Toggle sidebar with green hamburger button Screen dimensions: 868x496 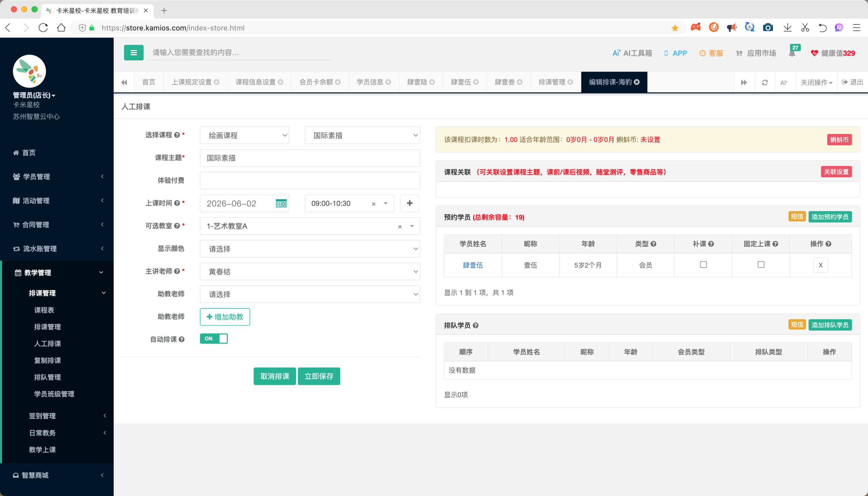point(134,53)
